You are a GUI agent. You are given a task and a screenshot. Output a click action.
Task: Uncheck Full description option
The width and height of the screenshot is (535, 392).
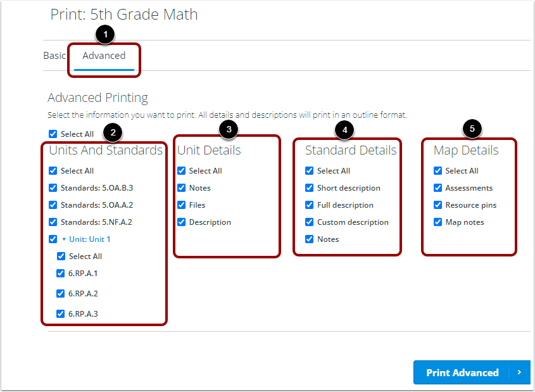310,205
